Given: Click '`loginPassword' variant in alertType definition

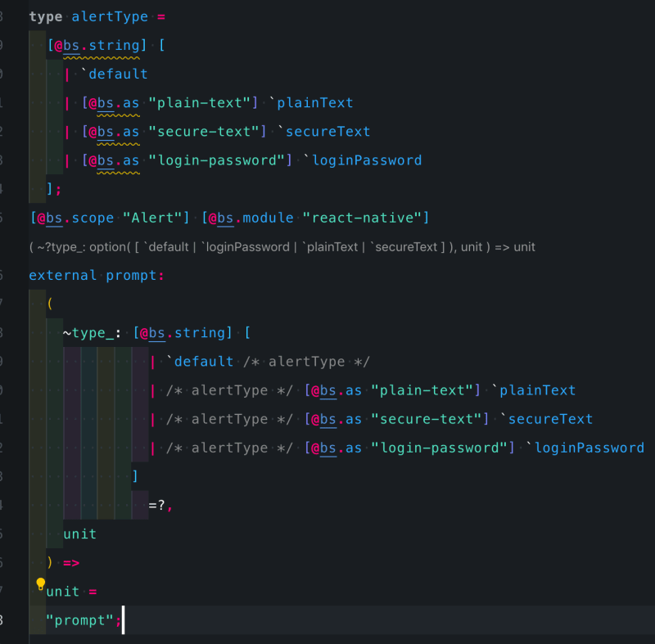Looking at the screenshot, I should 363,160.
